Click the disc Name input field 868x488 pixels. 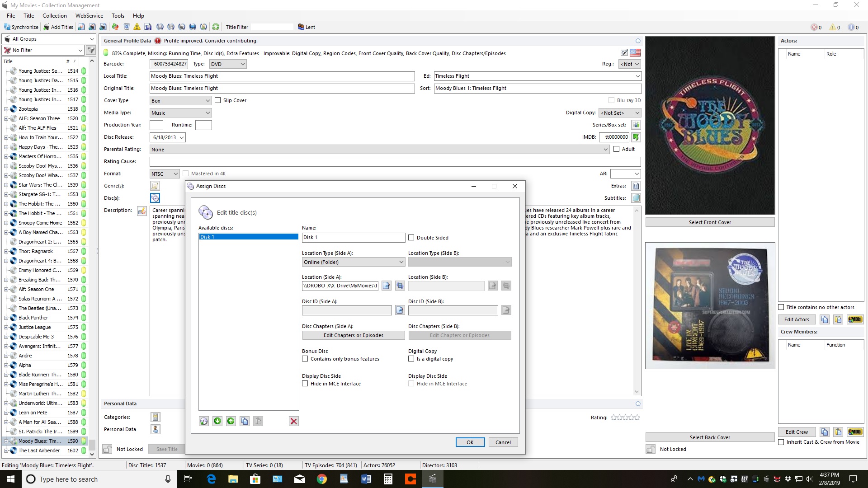click(x=354, y=237)
